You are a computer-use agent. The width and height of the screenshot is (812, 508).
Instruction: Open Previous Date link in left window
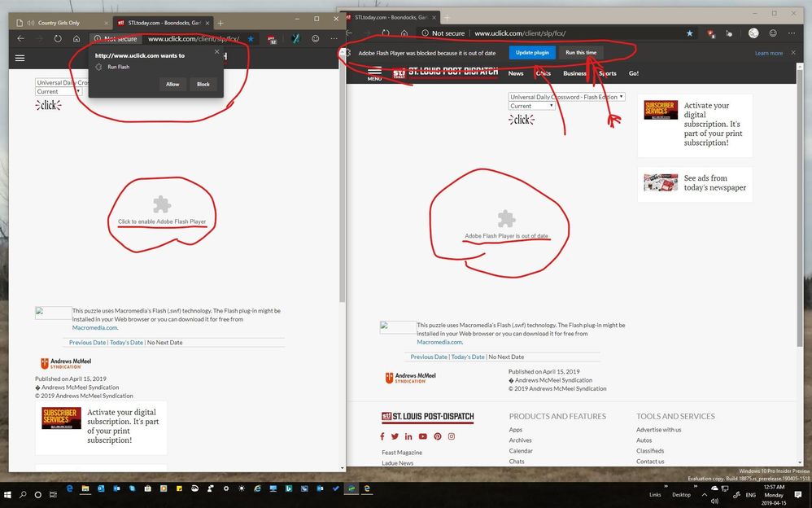[87, 343]
